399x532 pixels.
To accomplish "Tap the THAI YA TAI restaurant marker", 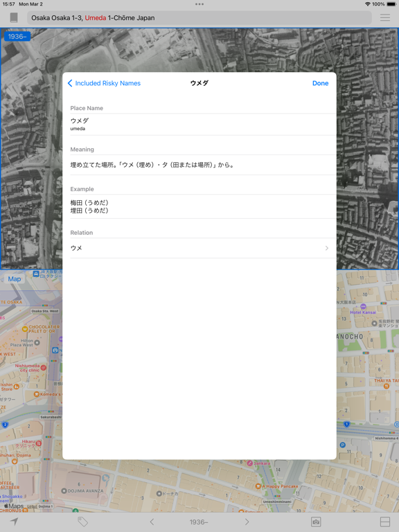I will pyautogui.click(x=386, y=386).
